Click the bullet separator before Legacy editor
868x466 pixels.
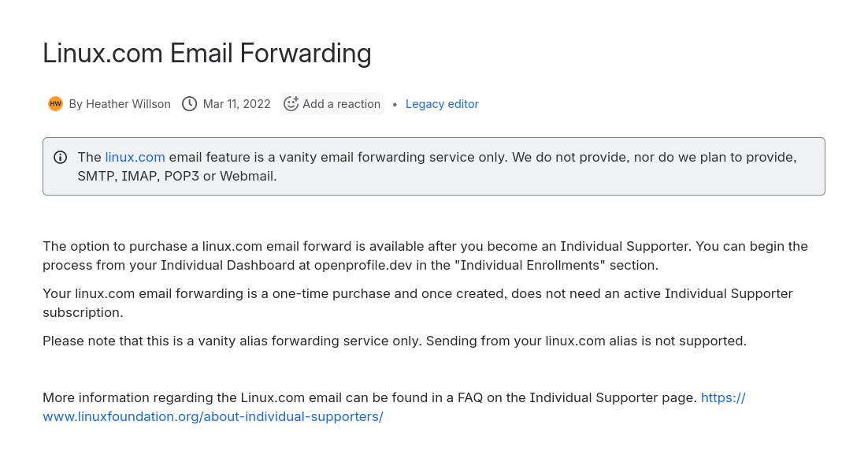point(395,104)
